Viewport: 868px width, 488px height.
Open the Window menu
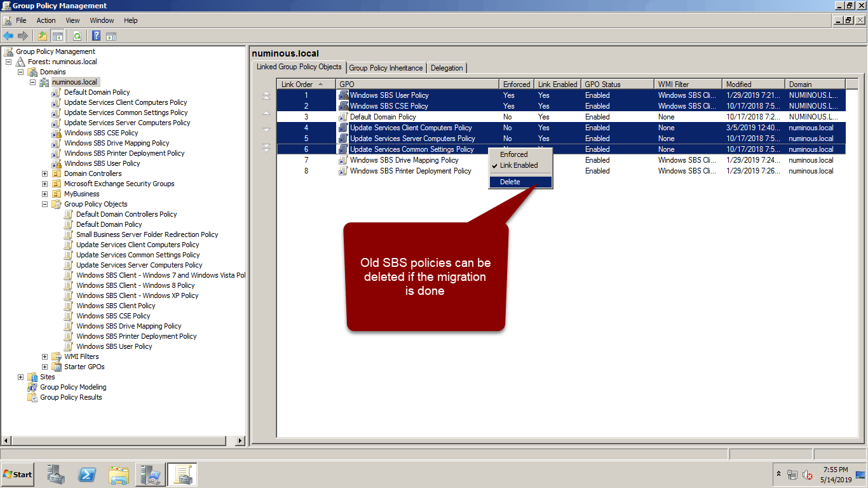coord(102,20)
